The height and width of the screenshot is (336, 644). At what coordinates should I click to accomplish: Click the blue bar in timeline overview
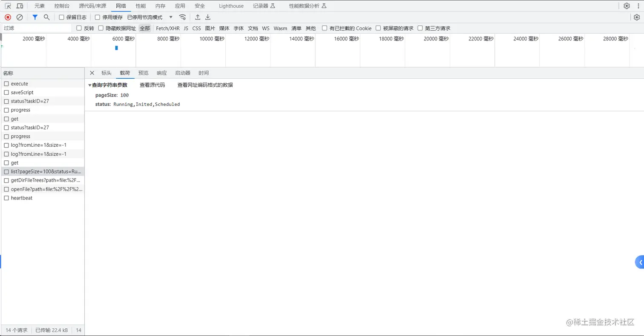[x=116, y=48]
